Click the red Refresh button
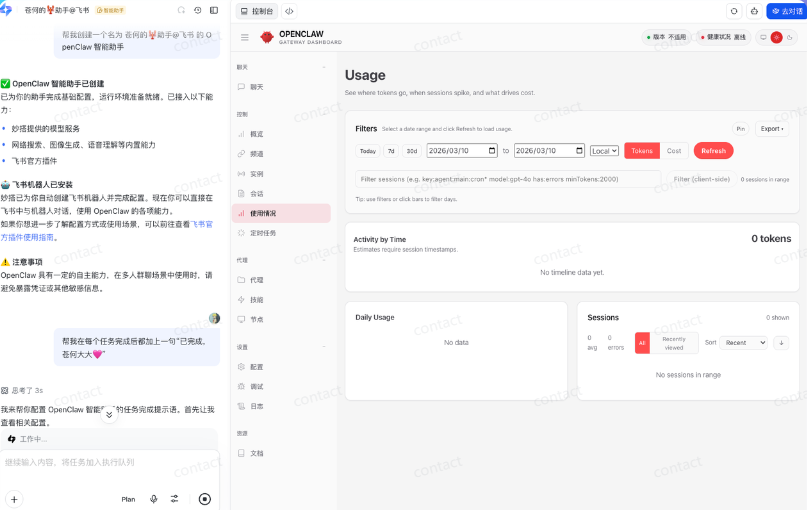The height and width of the screenshot is (510, 807). coord(713,151)
